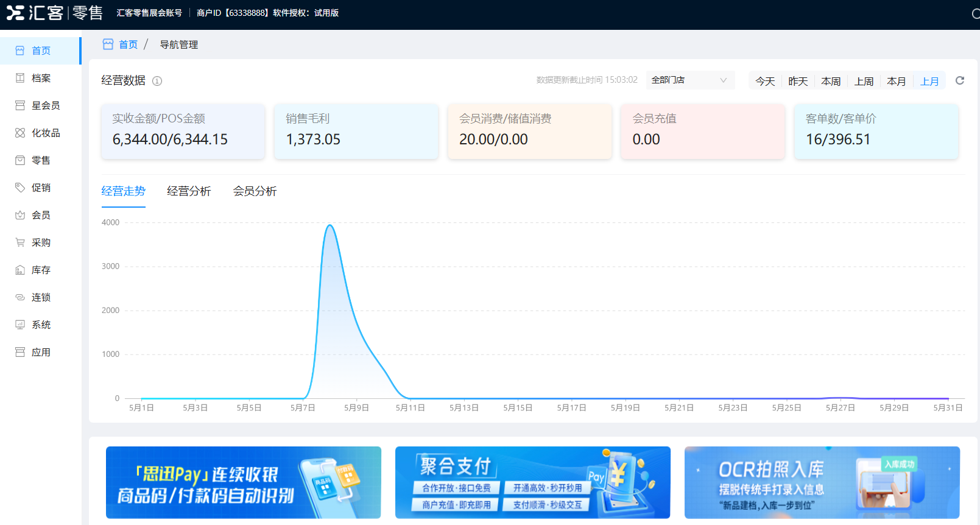
Task: Open 采购 menu in the sidebar
Action: point(40,242)
